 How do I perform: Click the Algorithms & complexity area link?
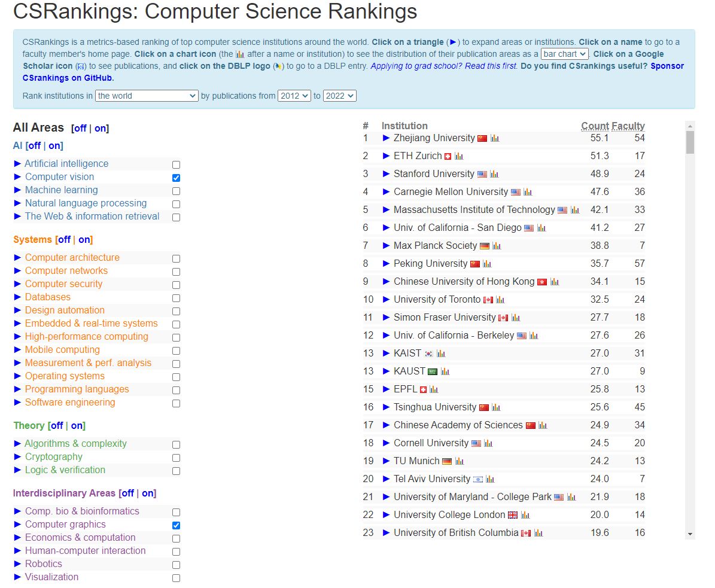pyautogui.click(x=76, y=444)
